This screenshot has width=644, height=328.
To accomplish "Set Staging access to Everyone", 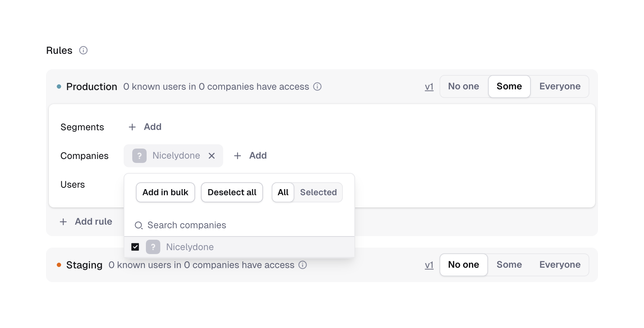I will pyautogui.click(x=560, y=265).
